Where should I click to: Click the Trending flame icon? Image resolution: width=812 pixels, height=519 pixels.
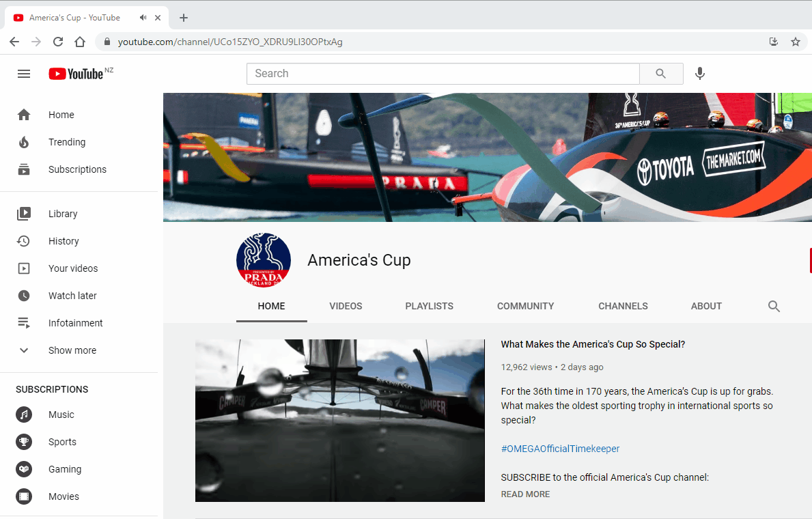click(24, 142)
